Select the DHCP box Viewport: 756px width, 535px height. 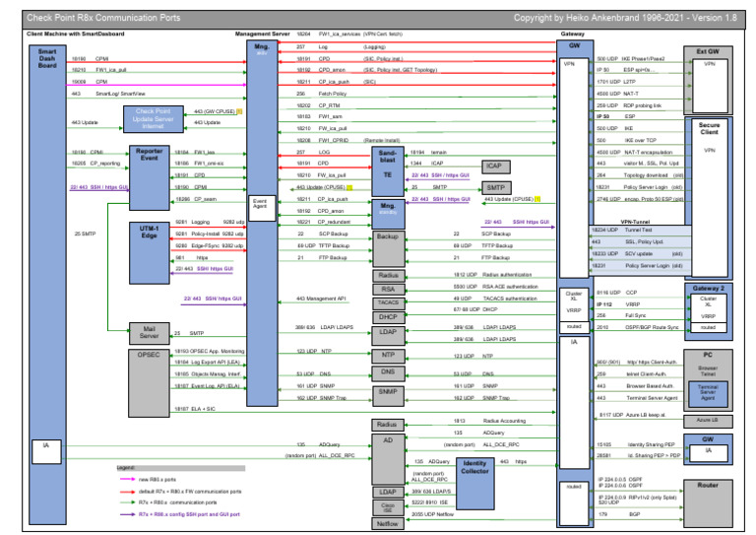tap(388, 316)
